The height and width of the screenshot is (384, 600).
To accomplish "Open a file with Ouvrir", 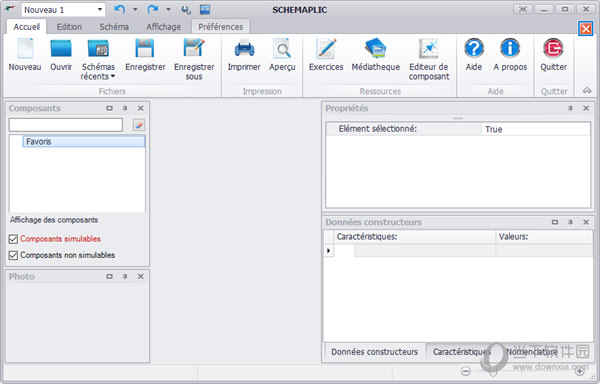I will 61,55.
